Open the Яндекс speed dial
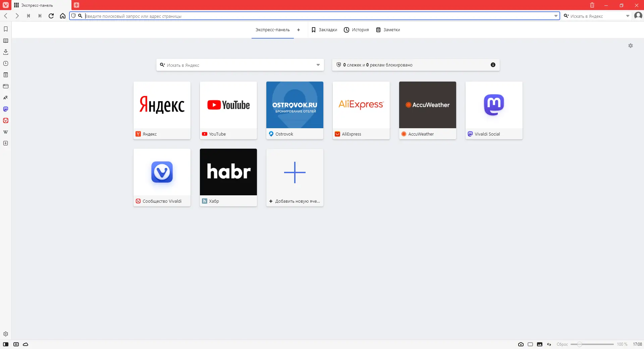 click(162, 110)
